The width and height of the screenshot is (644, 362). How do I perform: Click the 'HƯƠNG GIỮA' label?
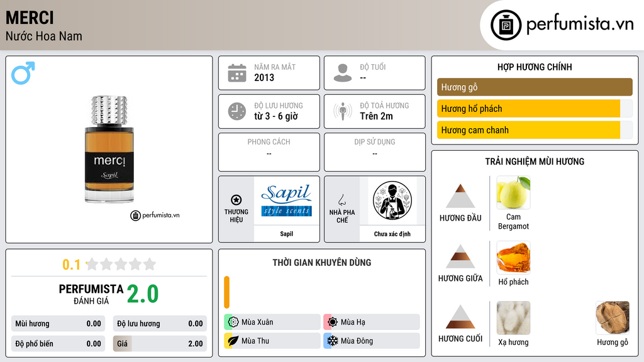[x=460, y=278]
